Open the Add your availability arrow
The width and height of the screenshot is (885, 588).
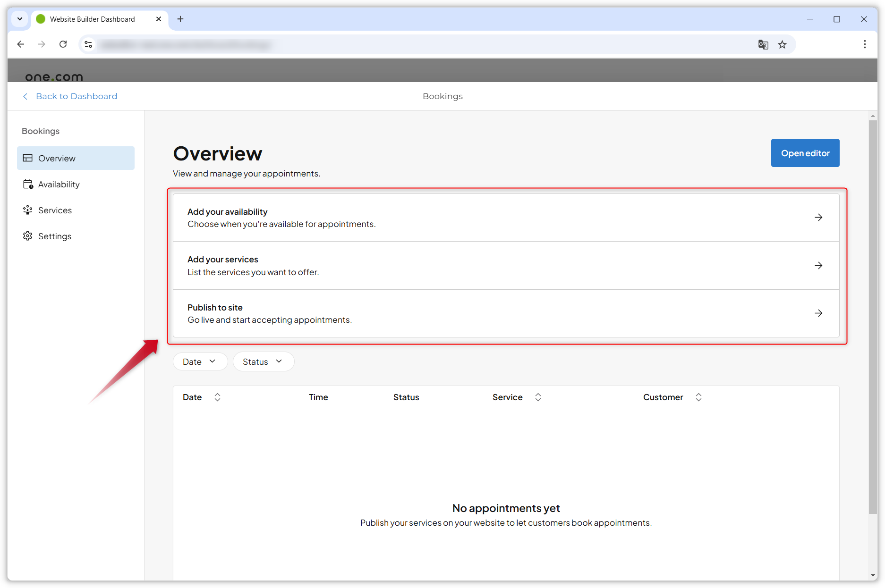tap(818, 218)
